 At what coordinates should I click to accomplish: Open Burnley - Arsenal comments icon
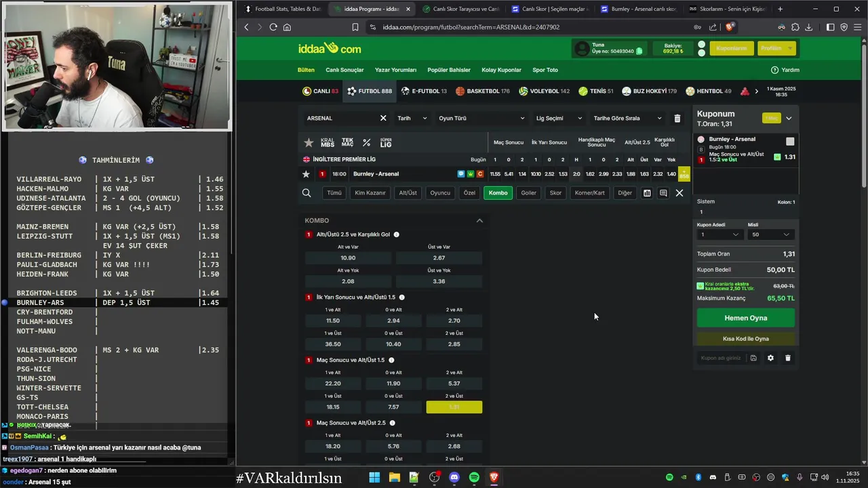(461, 174)
